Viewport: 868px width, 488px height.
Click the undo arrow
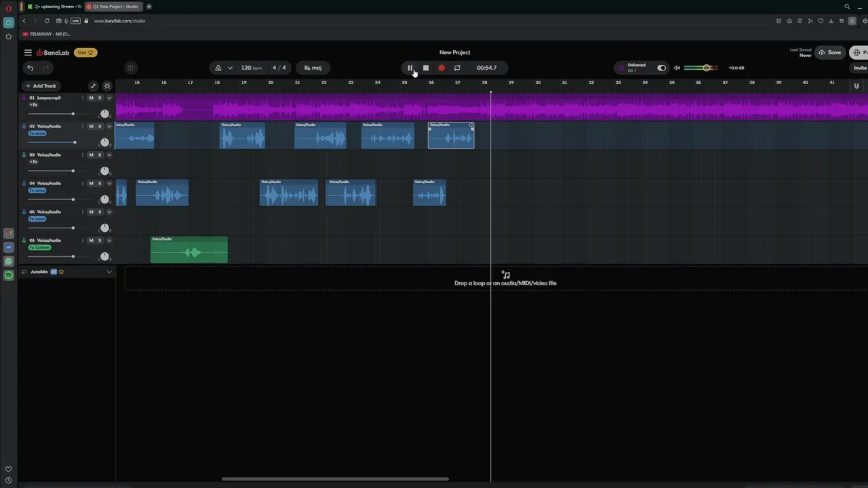30,68
